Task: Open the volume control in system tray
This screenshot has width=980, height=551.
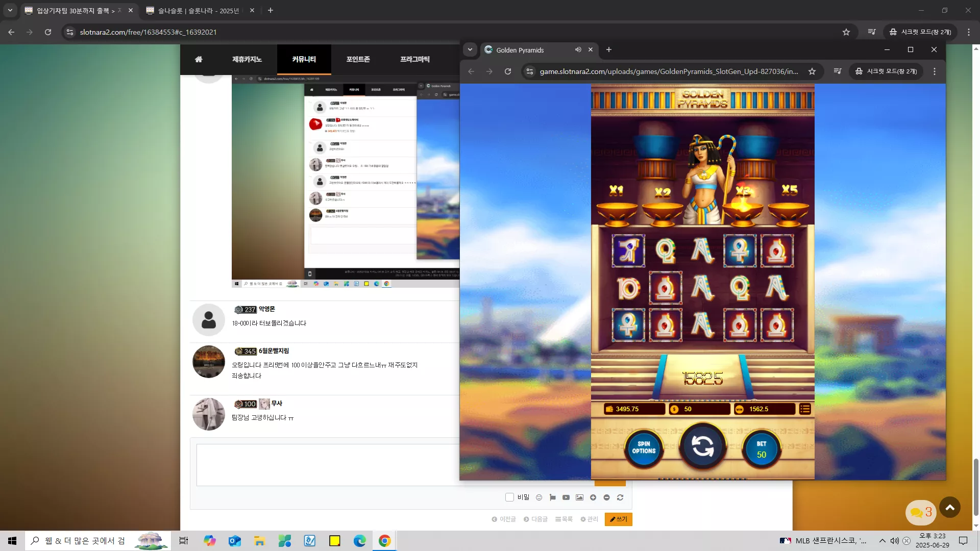Action: pos(895,541)
